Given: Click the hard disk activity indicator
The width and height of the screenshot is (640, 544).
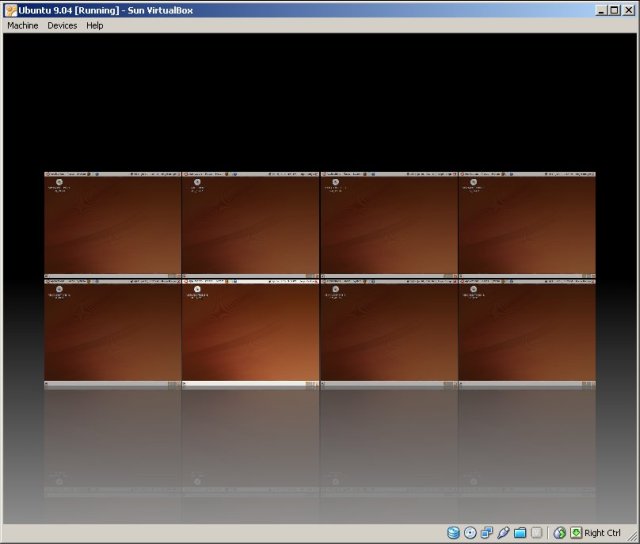Looking at the screenshot, I should (x=453, y=533).
